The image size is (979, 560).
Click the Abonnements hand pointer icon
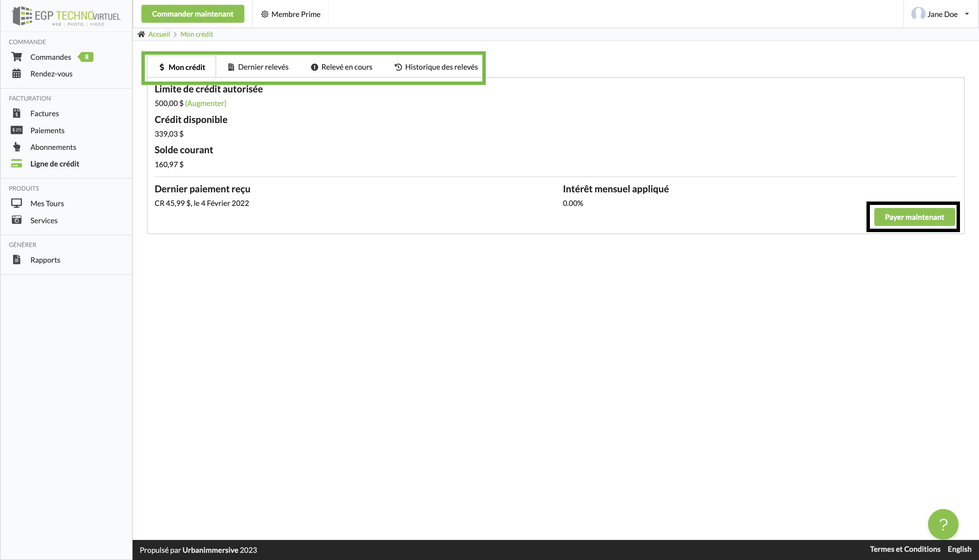pos(17,147)
